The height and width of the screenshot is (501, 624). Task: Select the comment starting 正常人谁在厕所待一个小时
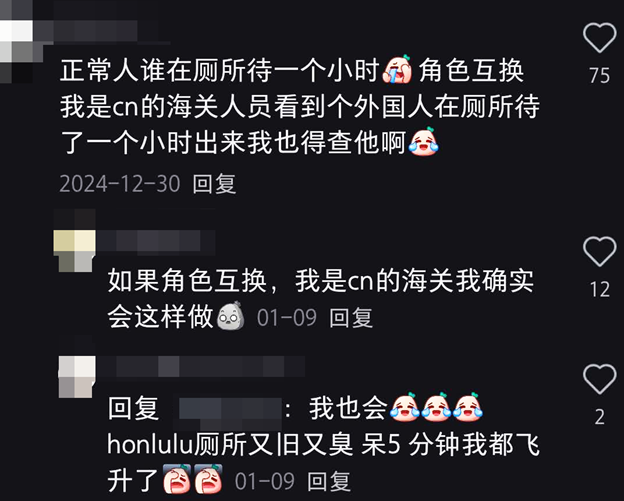click(300, 106)
